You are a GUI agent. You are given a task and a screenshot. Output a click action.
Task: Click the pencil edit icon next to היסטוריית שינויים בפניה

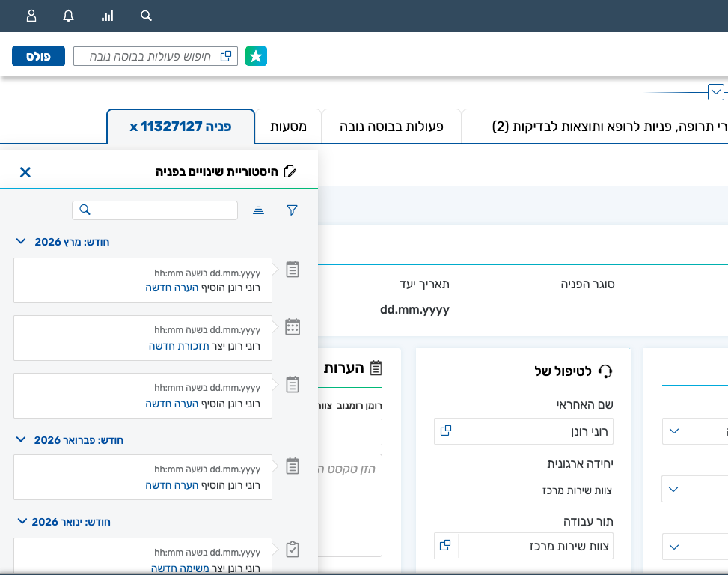[291, 170]
